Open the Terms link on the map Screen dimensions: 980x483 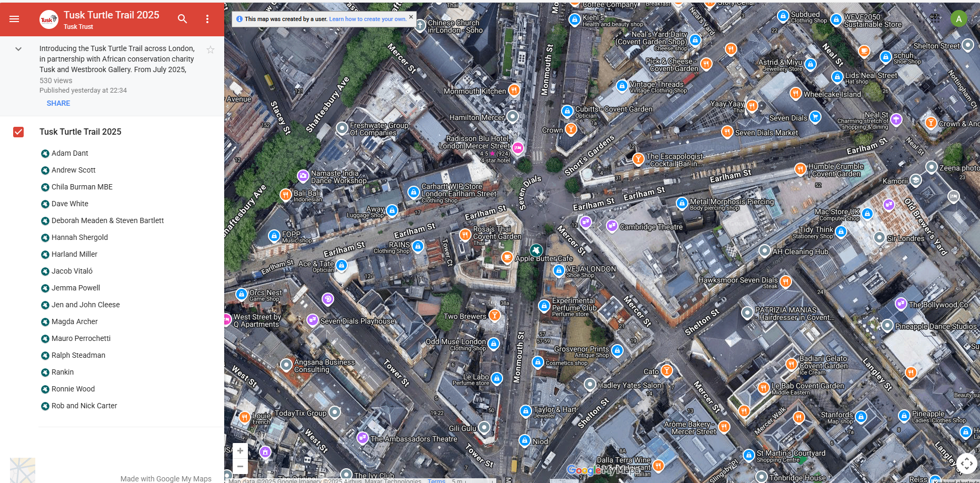436,480
